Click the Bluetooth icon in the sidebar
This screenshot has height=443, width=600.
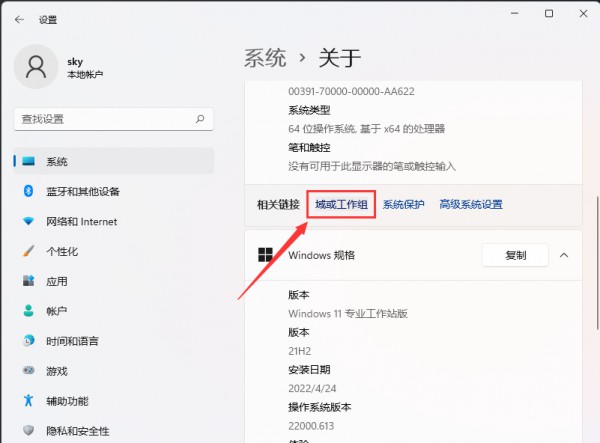pyautogui.click(x=28, y=191)
